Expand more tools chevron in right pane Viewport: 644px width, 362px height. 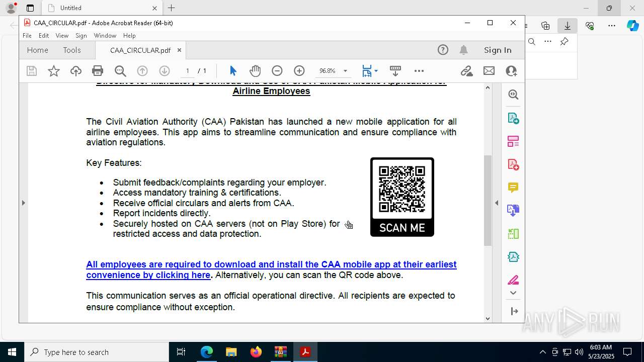[x=513, y=293]
